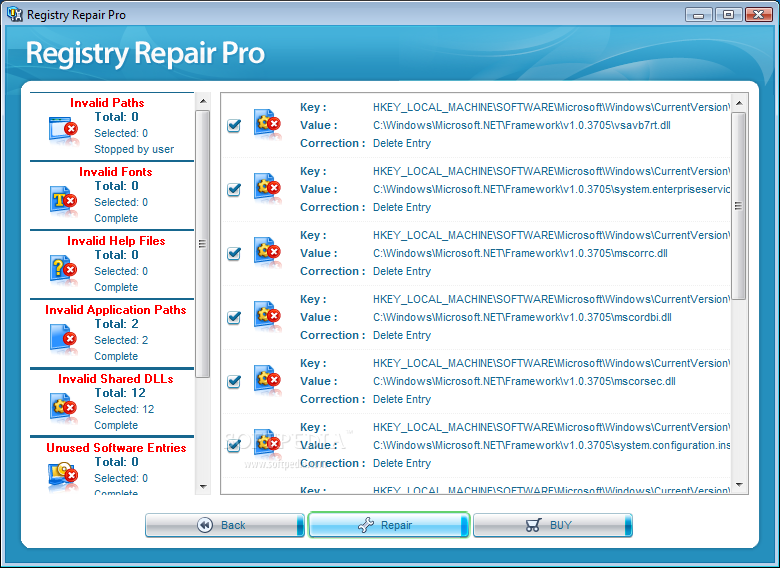Click the Invalid Shared DLLs category icon
780x568 pixels.
click(64, 407)
